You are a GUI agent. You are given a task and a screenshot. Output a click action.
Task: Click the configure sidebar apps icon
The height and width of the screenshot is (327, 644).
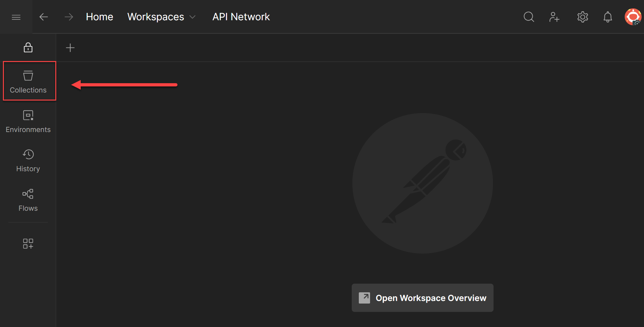pos(28,243)
